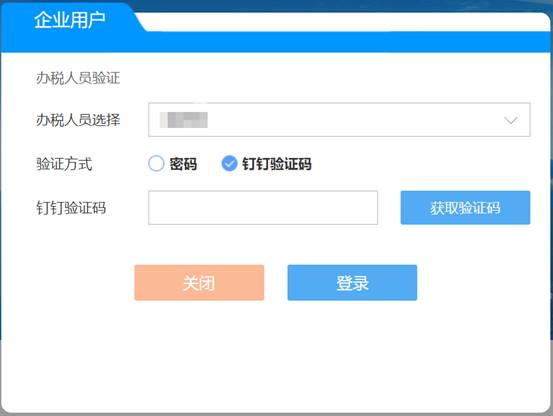The height and width of the screenshot is (416, 553).
Task: Click the 办税人员选择 field label
Action: (78, 120)
